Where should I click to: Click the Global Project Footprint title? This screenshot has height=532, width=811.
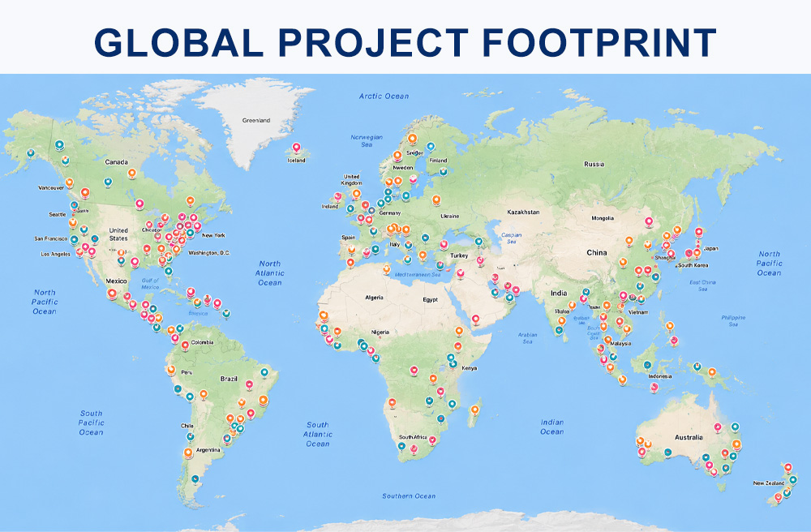(x=405, y=42)
